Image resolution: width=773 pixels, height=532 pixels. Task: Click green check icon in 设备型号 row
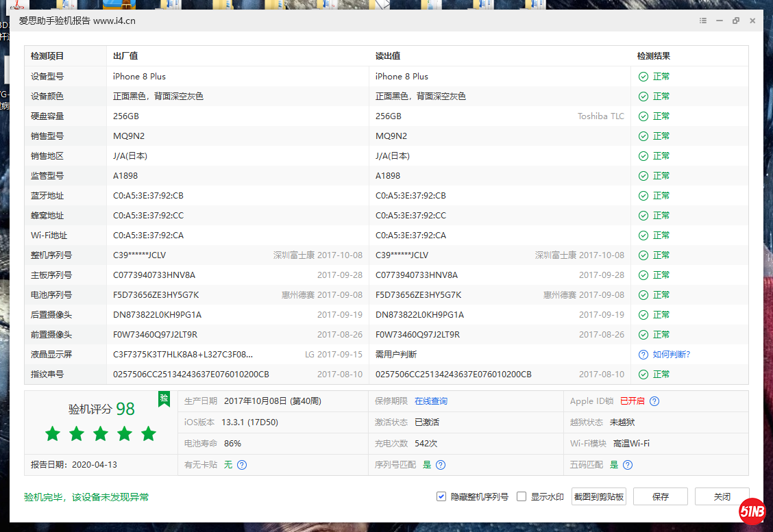(x=643, y=77)
